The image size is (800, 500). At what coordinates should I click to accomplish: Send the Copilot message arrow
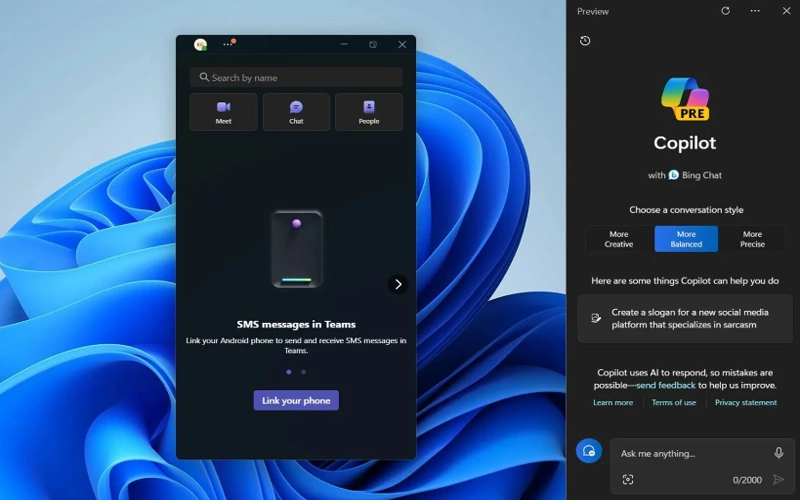pos(779,479)
